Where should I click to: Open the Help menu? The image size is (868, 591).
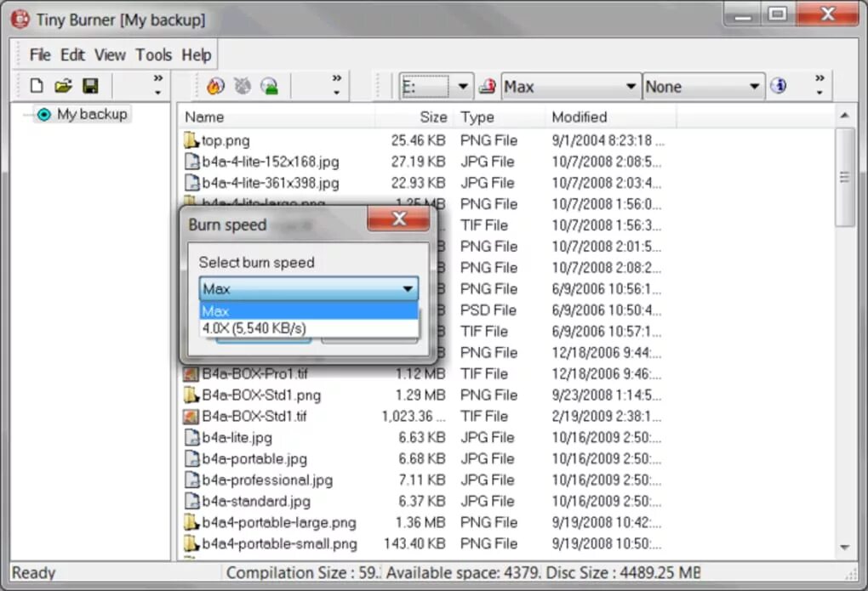point(197,54)
